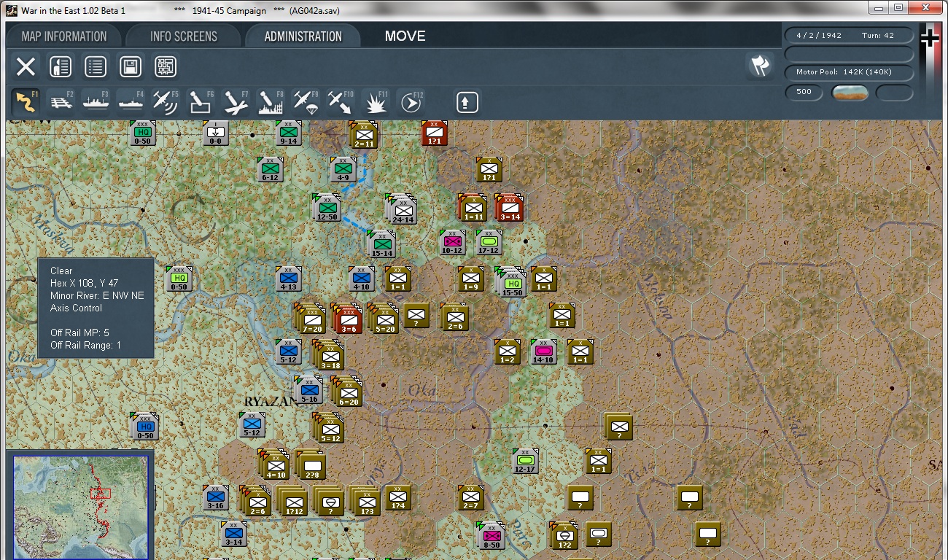Click the F11 explosion icon

tap(376, 101)
